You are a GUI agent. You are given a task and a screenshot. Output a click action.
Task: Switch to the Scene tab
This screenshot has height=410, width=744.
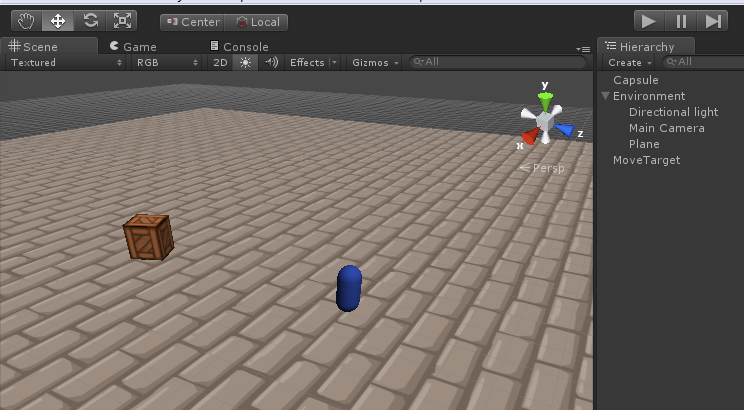coord(49,47)
